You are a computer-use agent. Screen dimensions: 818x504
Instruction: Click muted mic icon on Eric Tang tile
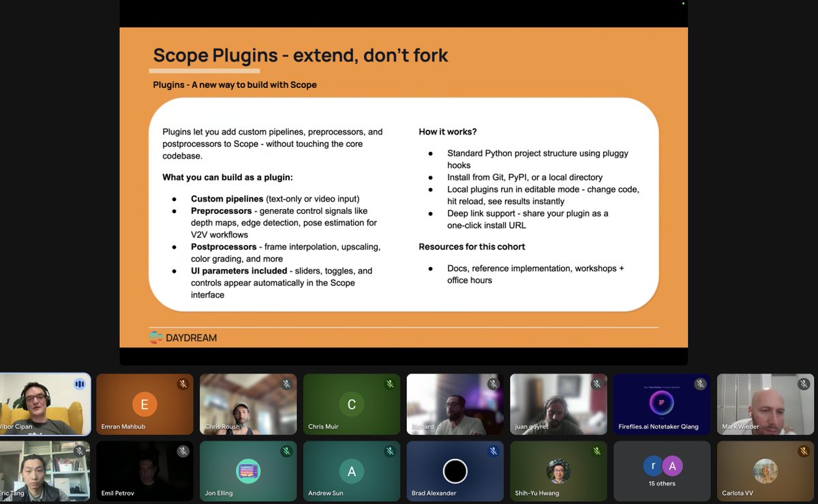click(x=79, y=451)
